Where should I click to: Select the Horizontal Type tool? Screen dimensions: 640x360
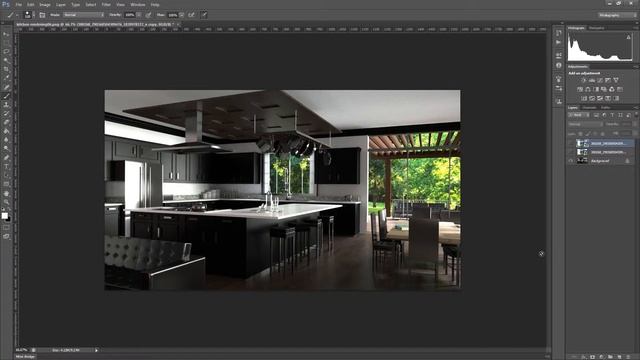click(x=6, y=166)
